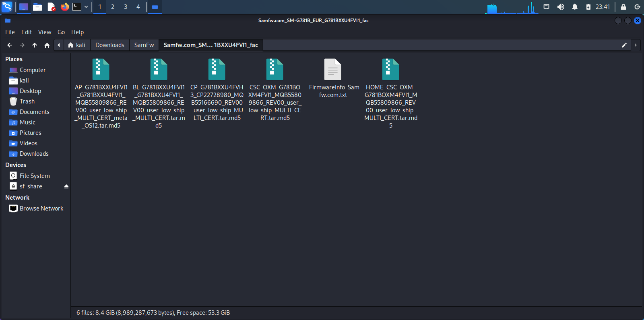Click the Places sidebar heading
644x320 pixels.
click(x=14, y=59)
